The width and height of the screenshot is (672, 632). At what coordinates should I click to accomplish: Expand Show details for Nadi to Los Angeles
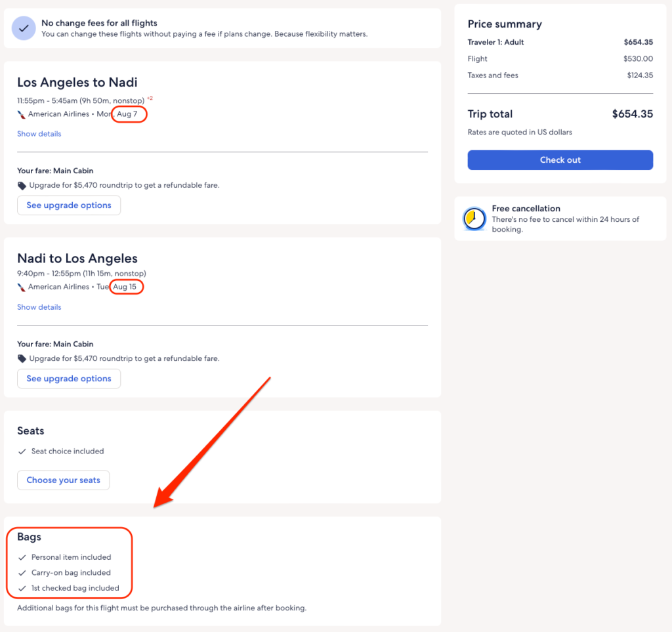click(x=39, y=307)
